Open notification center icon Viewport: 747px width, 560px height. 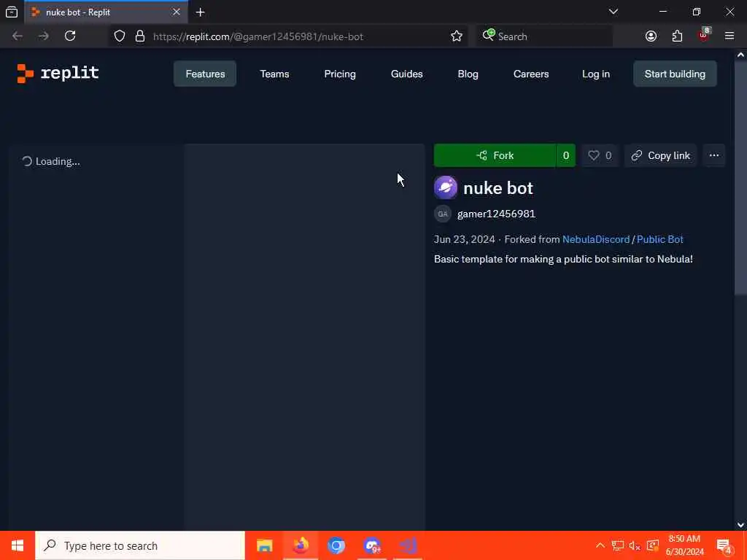724,546
